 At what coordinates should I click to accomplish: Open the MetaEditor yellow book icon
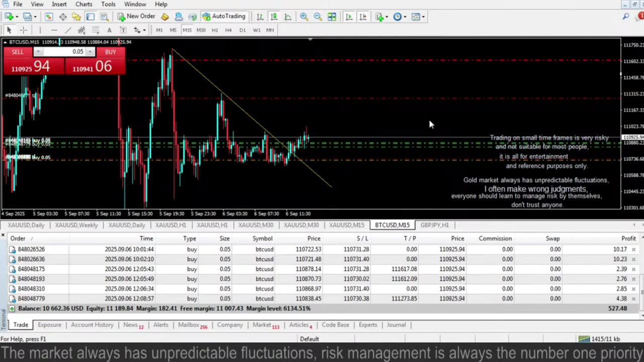[x=165, y=17]
